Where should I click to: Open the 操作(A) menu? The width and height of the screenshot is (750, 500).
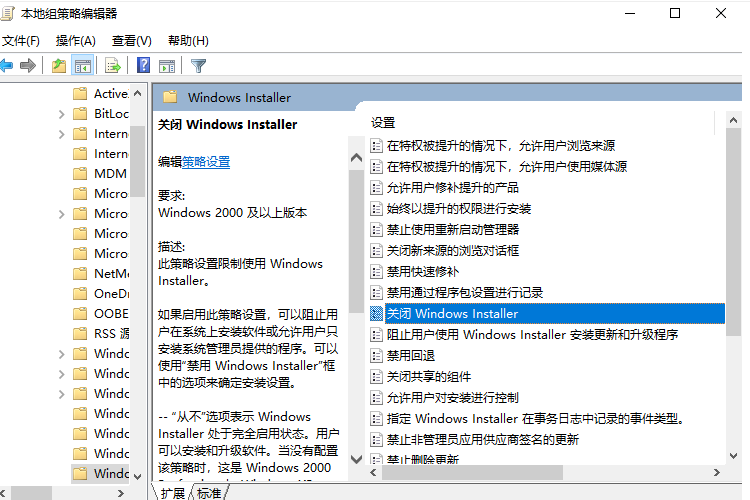[x=76, y=41]
